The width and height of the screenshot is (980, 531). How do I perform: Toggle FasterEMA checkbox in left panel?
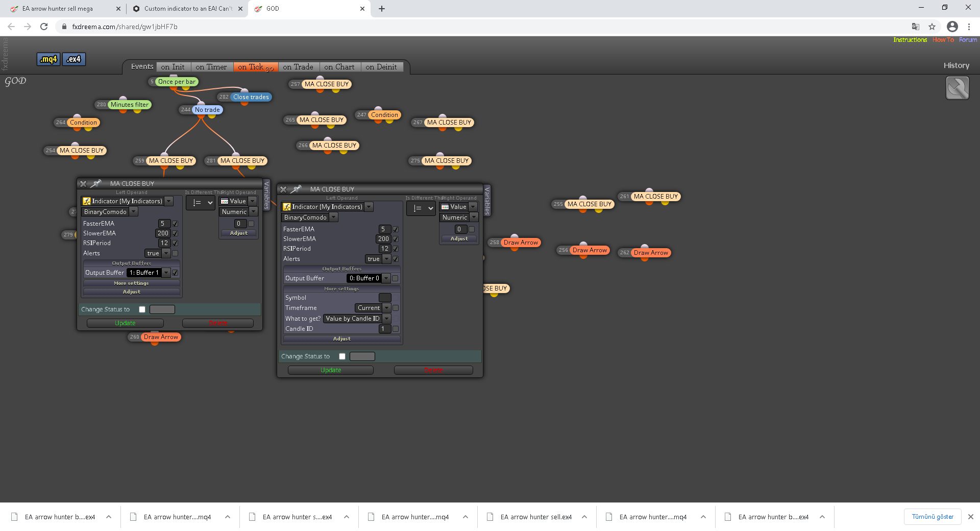tap(175, 224)
